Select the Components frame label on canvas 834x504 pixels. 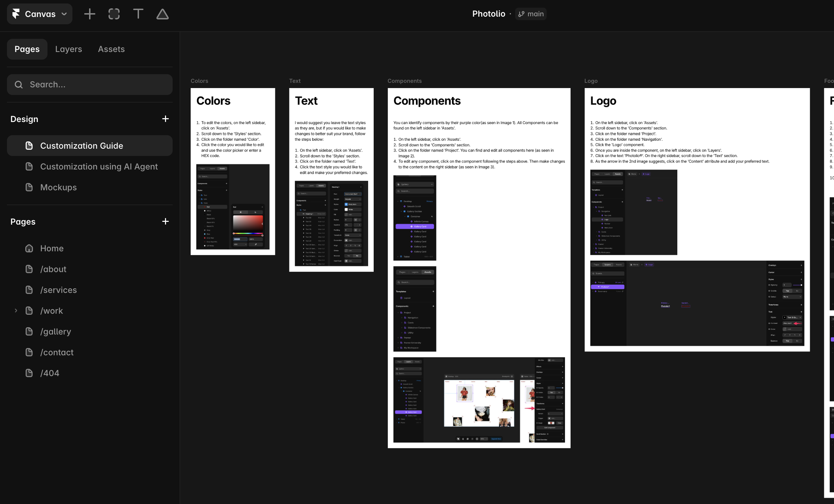405,81
